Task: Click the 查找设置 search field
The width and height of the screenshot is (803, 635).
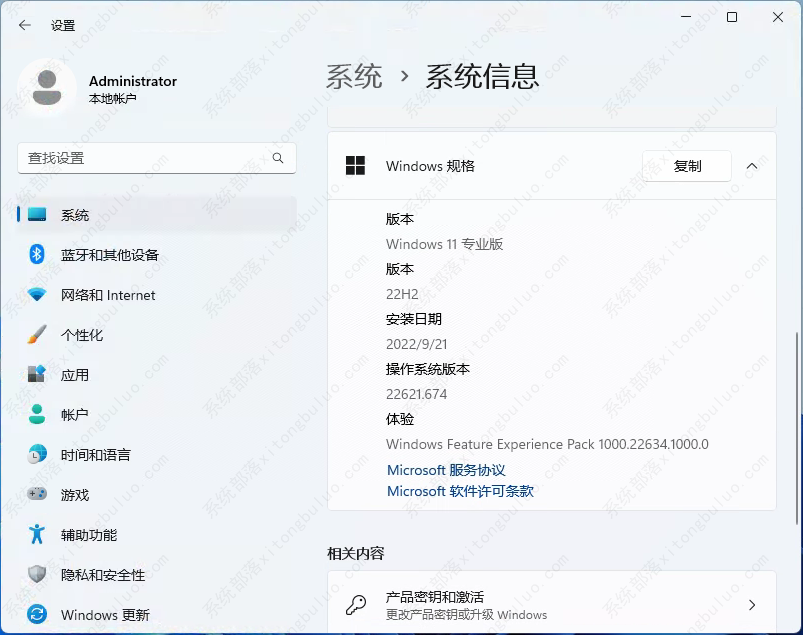Action: pyautogui.click(x=145, y=158)
